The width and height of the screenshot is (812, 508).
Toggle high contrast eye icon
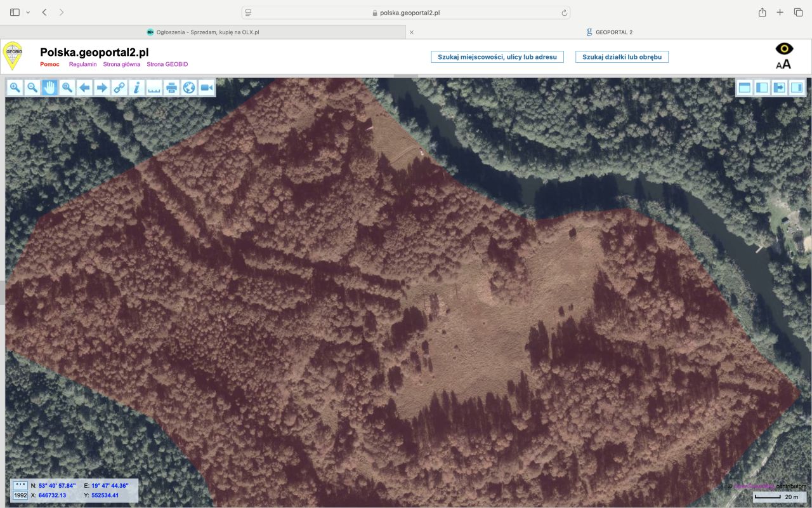[x=785, y=49]
